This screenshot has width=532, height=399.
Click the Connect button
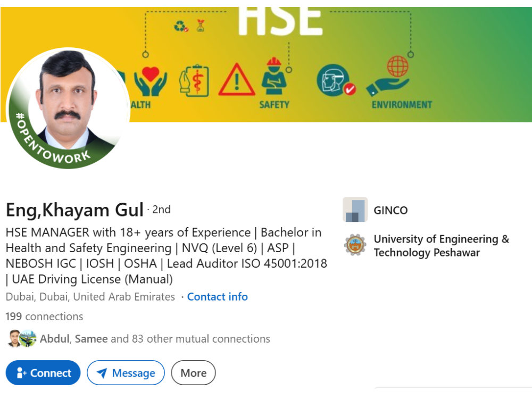(x=43, y=372)
